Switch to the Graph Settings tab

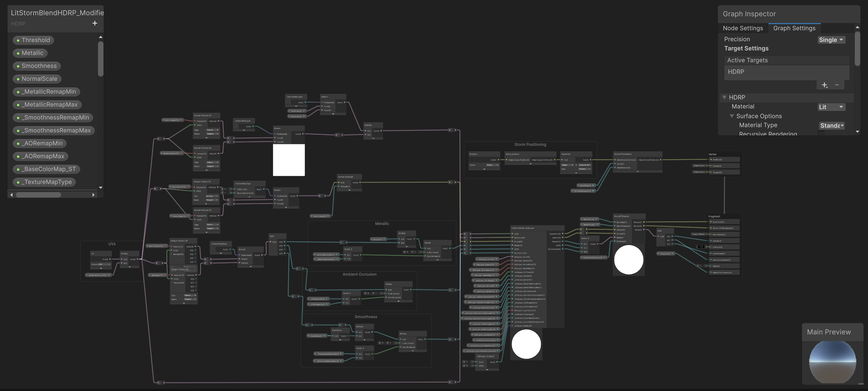[794, 28]
